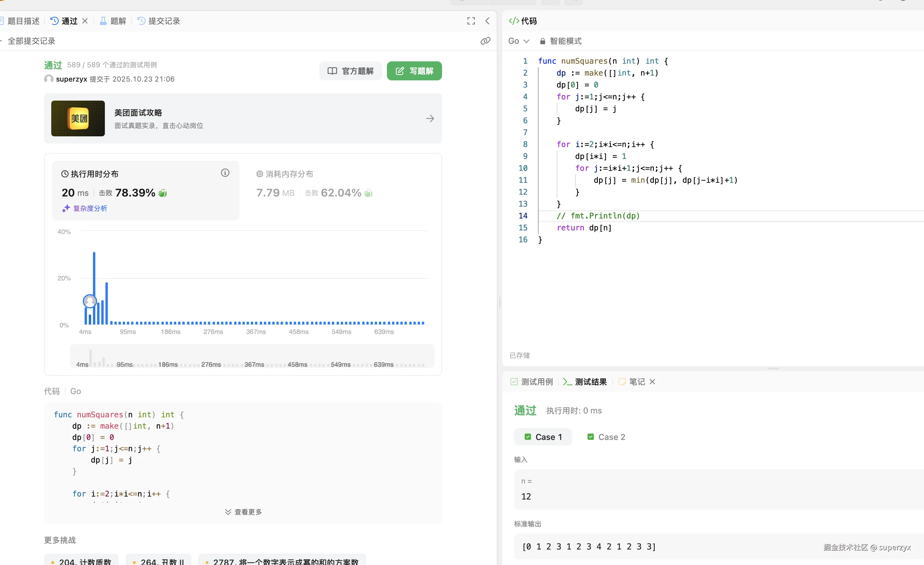
Task: Select the Case 1 test result
Action: pyautogui.click(x=543, y=437)
